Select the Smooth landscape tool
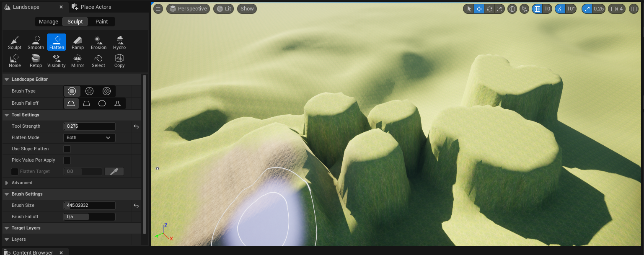Screen dimensions: 644x255 pos(36,42)
